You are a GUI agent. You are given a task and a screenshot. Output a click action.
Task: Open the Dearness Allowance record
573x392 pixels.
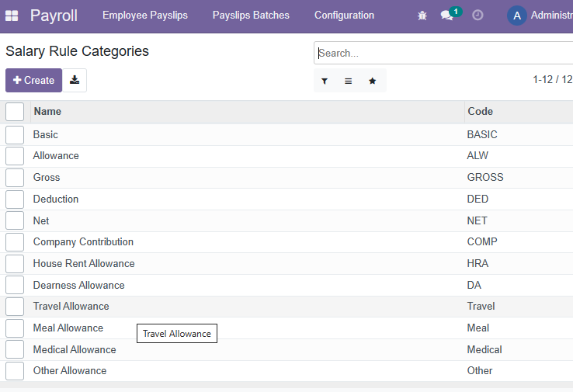pyautogui.click(x=79, y=286)
